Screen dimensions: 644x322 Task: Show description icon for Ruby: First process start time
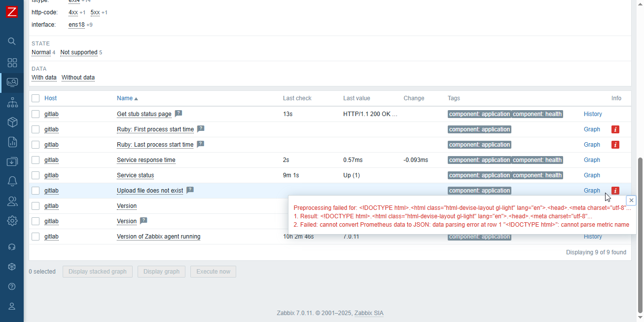coord(201,129)
